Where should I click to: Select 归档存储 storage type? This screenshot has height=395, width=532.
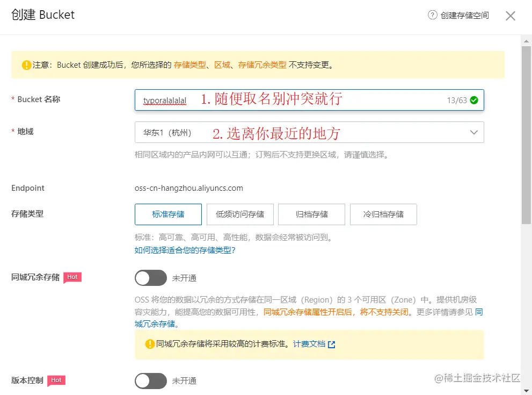tap(311, 214)
